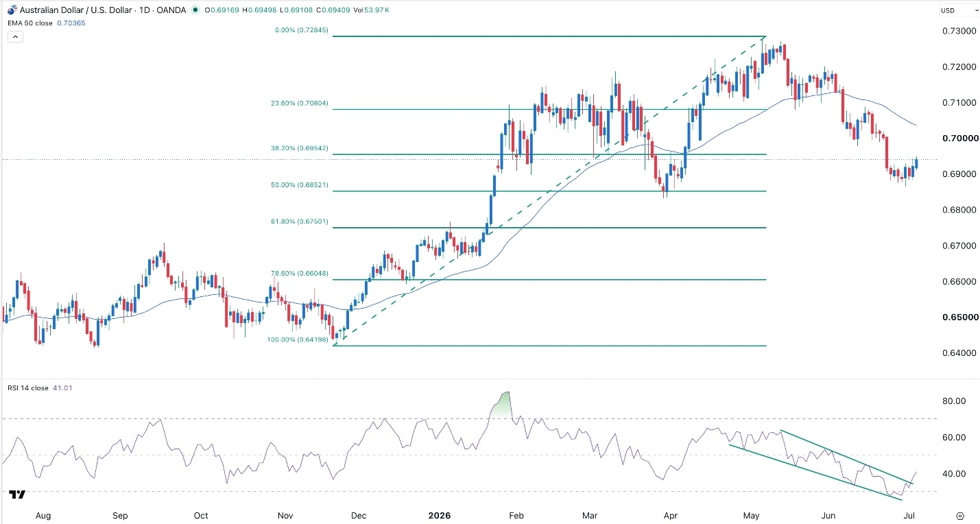Click the RSI value 41.01
Image resolution: width=980 pixels, height=524 pixels.
point(62,388)
